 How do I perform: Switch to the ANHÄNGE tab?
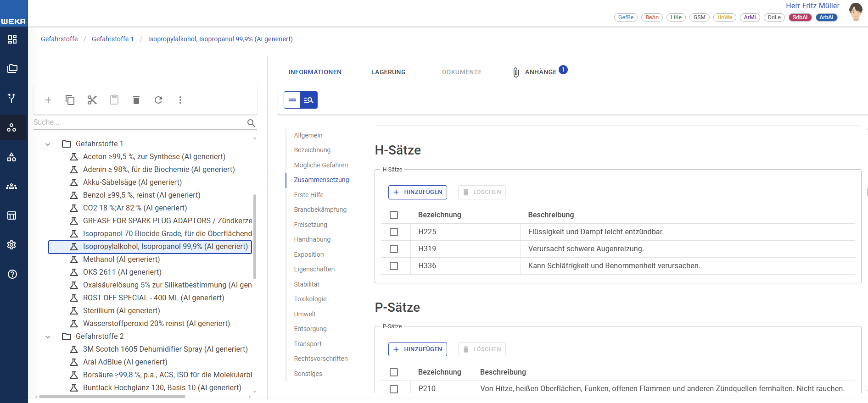click(x=540, y=72)
